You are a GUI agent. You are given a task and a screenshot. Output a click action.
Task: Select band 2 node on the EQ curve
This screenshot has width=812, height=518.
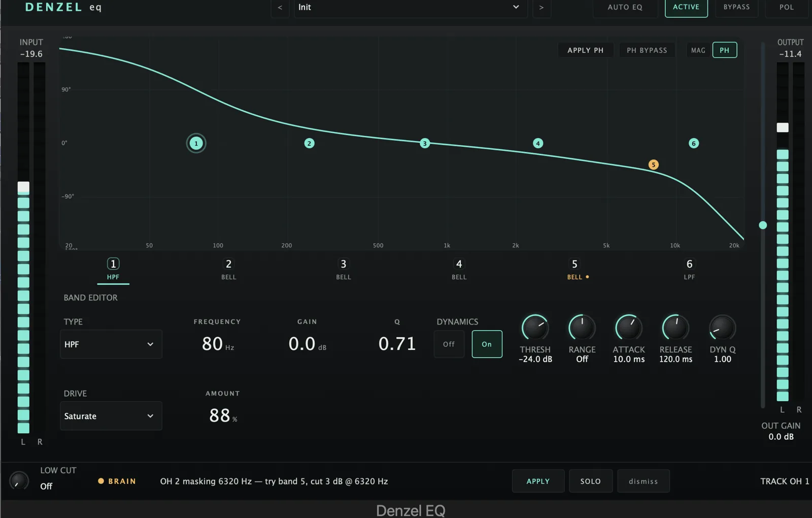[309, 143]
